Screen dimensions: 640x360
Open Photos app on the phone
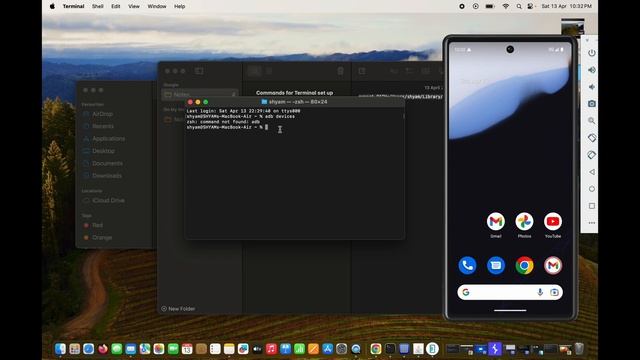coord(524,222)
